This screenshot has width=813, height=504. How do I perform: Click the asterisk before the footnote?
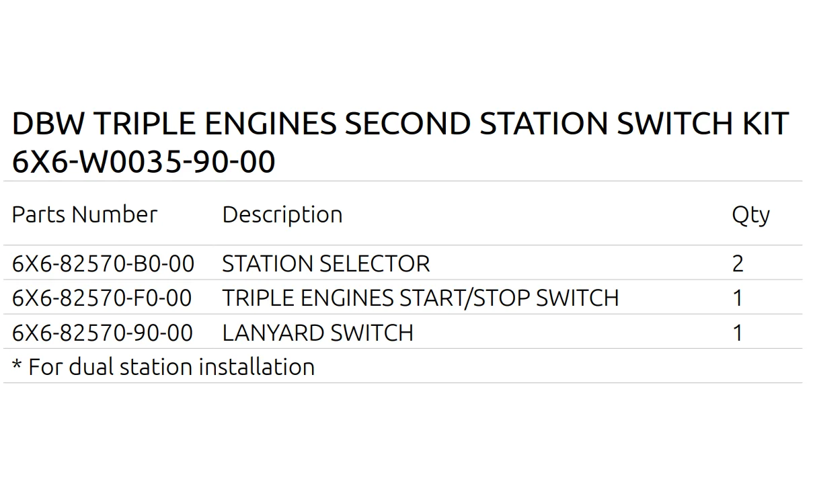[17, 365]
